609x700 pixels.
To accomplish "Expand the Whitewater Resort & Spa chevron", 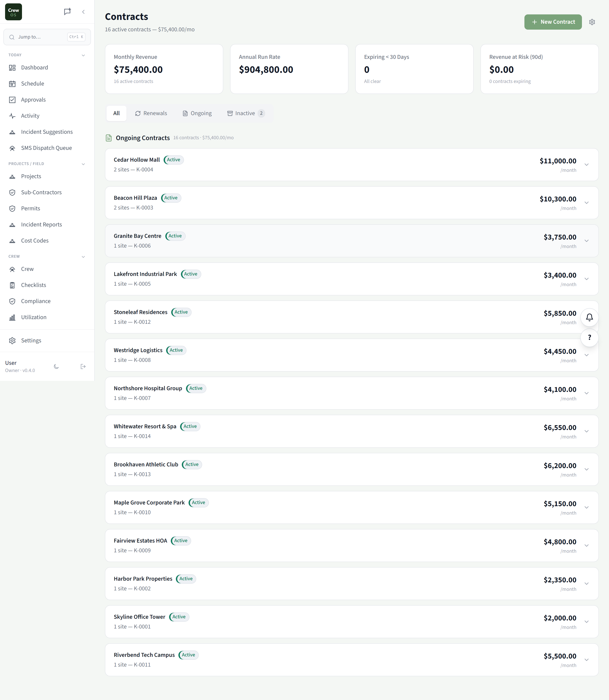I will pyautogui.click(x=587, y=431).
